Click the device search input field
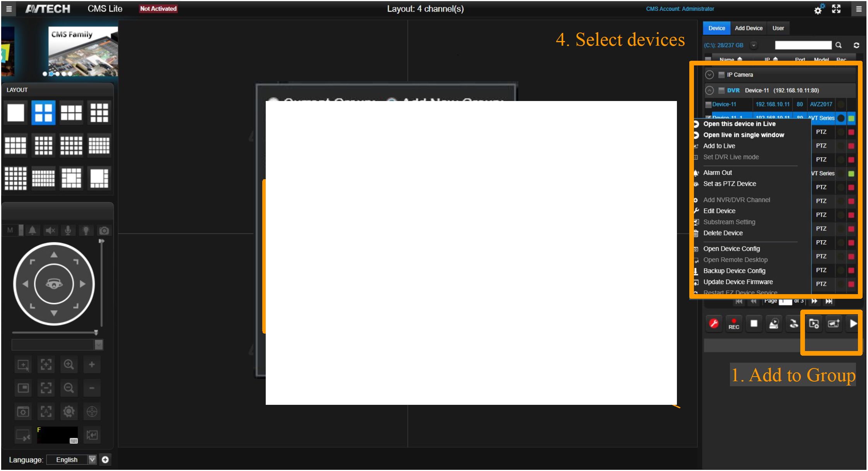This screenshot has width=868, height=471. pyautogui.click(x=803, y=45)
